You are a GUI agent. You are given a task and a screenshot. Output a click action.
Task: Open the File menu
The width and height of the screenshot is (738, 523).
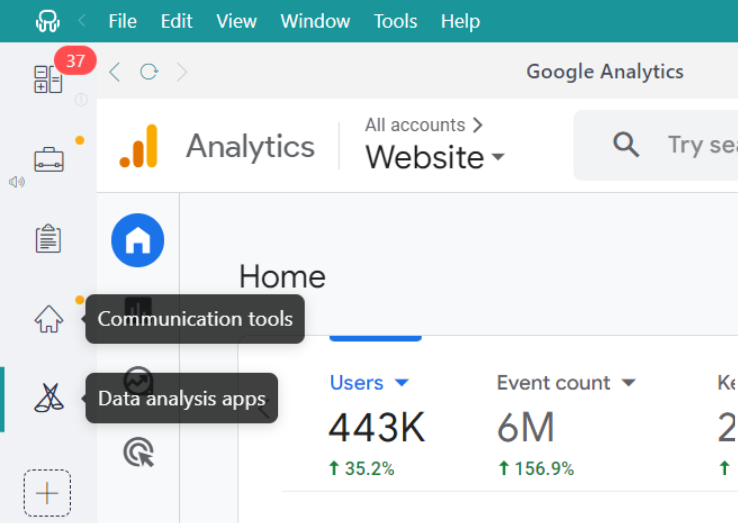(122, 21)
